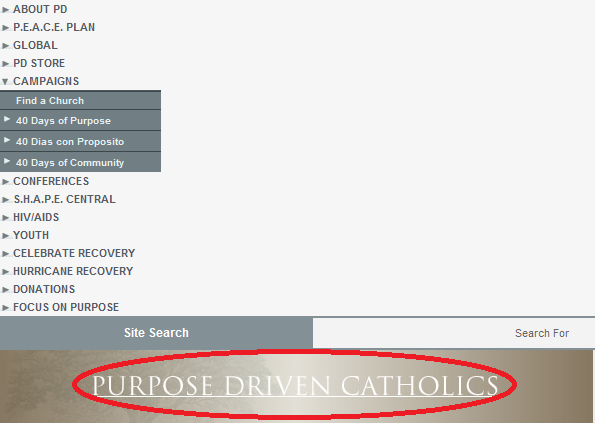
Task: Select the HIV/AIDS menu item
Action: click(36, 217)
